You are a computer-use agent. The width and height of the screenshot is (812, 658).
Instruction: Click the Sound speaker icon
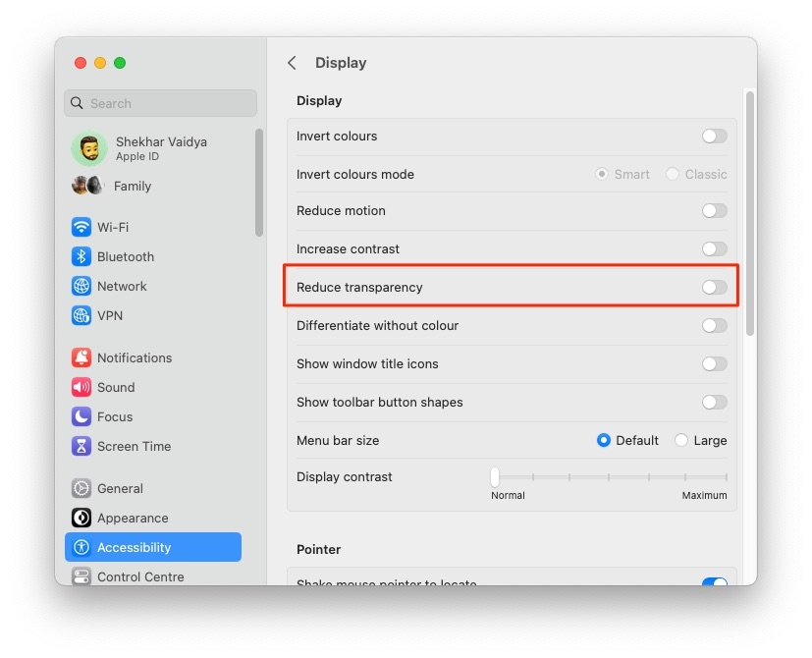point(81,387)
